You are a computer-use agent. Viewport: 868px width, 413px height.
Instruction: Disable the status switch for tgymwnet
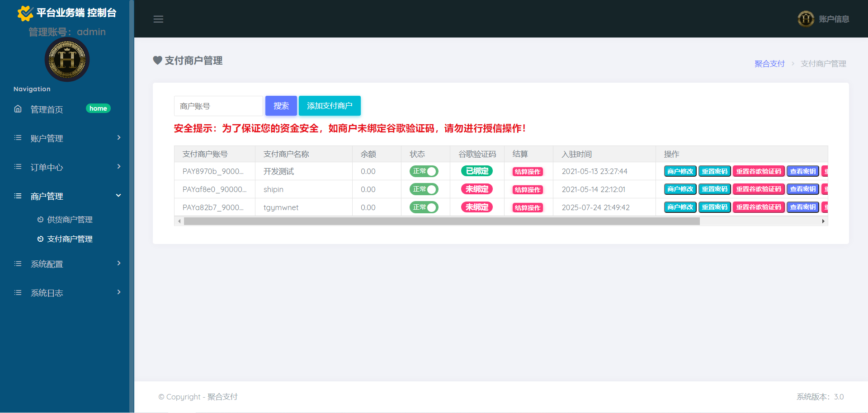click(x=424, y=207)
